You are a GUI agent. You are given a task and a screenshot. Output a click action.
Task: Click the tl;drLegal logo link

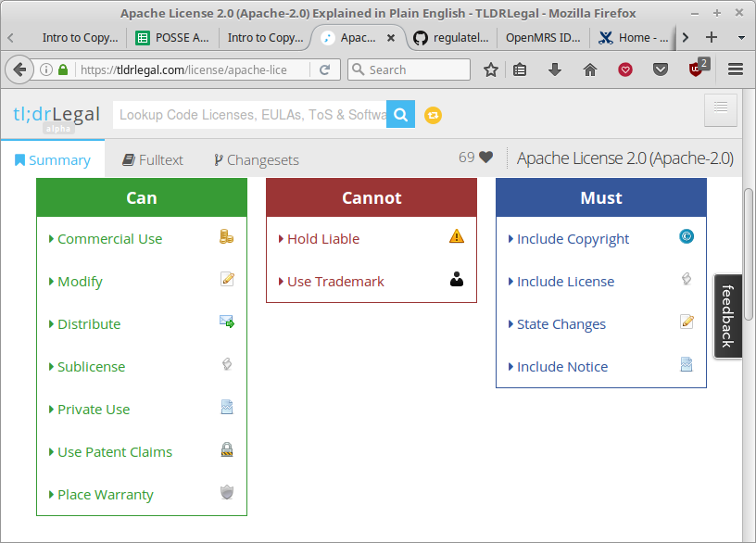pos(57,115)
